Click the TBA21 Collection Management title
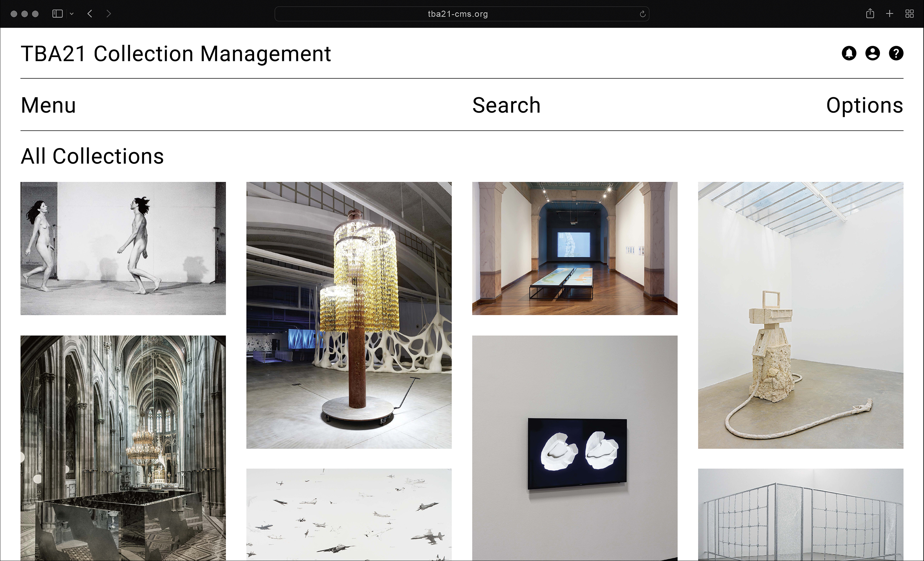The width and height of the screenshot is (924, 561). click(x=176, y=54)
